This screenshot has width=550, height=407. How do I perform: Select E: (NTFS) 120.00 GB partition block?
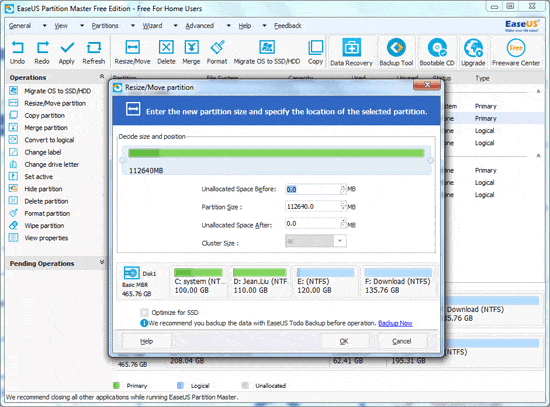click(326, 282)
